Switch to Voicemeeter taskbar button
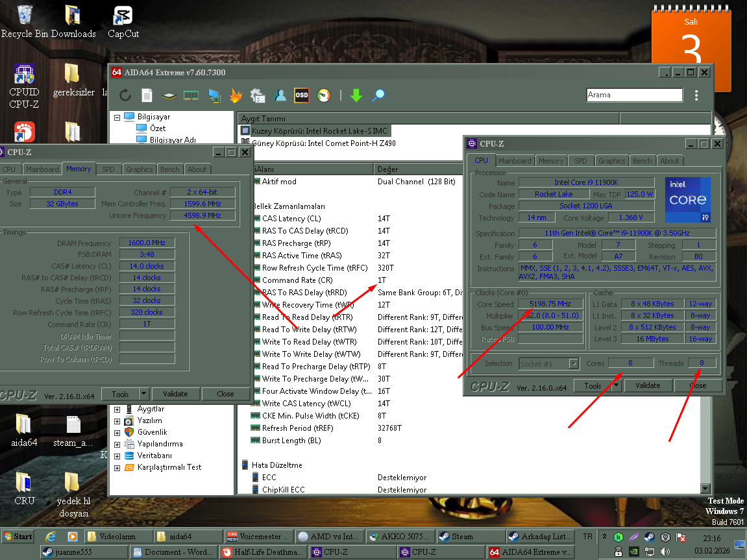The image size is (747, 560). click(259, 536)
